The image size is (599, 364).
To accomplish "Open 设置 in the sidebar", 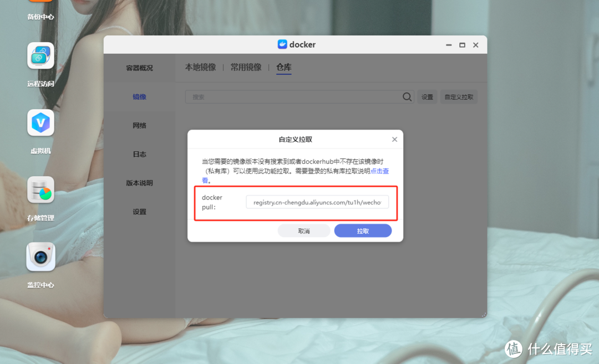I will tap(139, 211).
